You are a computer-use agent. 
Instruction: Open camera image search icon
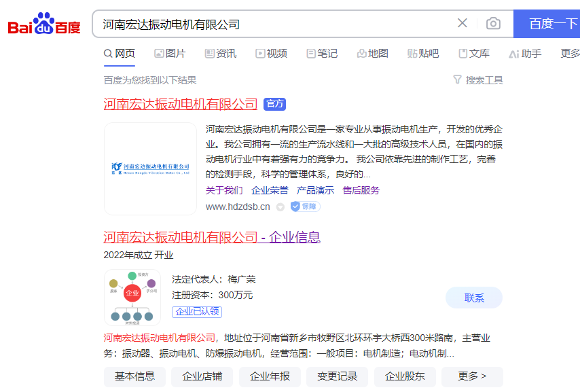tap(493, 24)
